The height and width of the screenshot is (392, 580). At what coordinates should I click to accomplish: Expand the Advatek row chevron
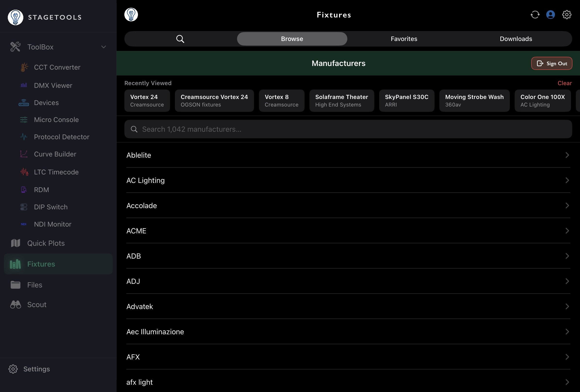click(567, 306)
